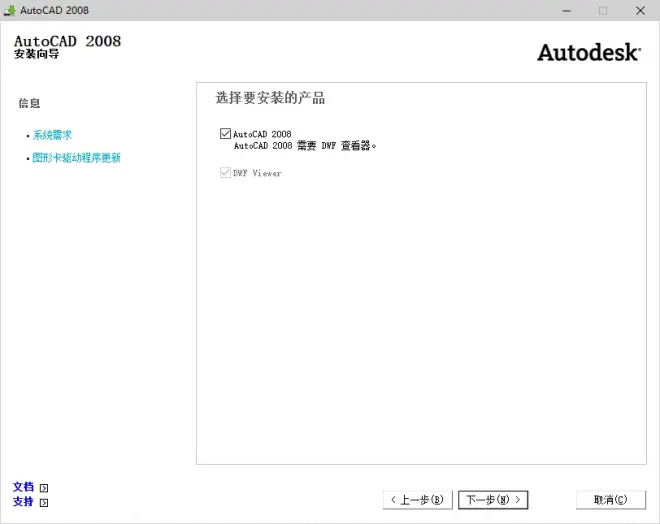660x524 pixels.
Task: Click the 安装向导 subtitle text
Action: point(37,54)
